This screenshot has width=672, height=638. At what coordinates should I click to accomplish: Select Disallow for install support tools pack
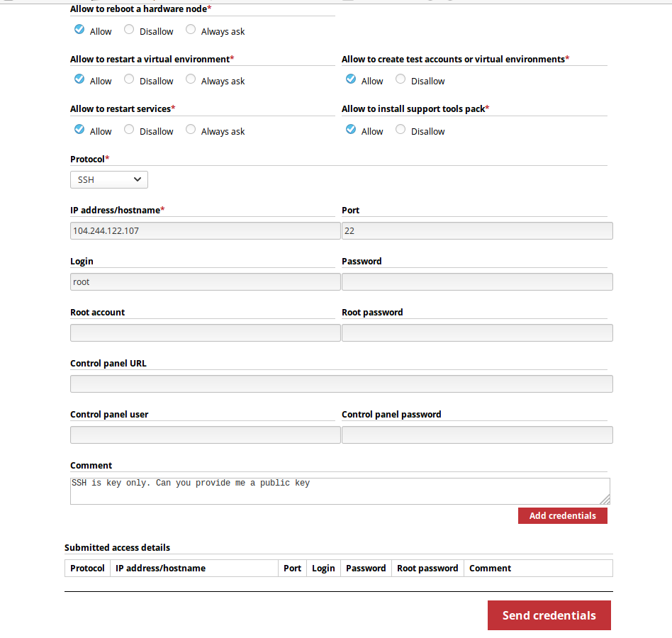click(401, 130)
